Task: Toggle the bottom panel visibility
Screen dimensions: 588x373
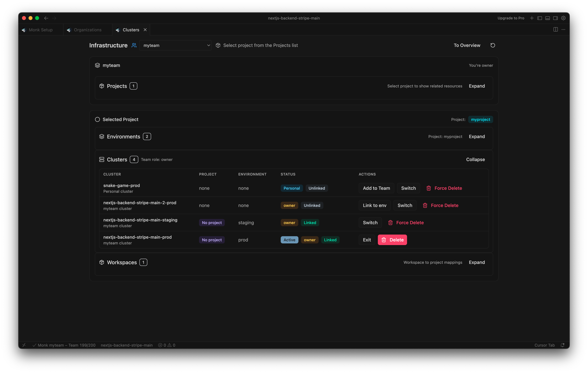Action: pos(548,18)
